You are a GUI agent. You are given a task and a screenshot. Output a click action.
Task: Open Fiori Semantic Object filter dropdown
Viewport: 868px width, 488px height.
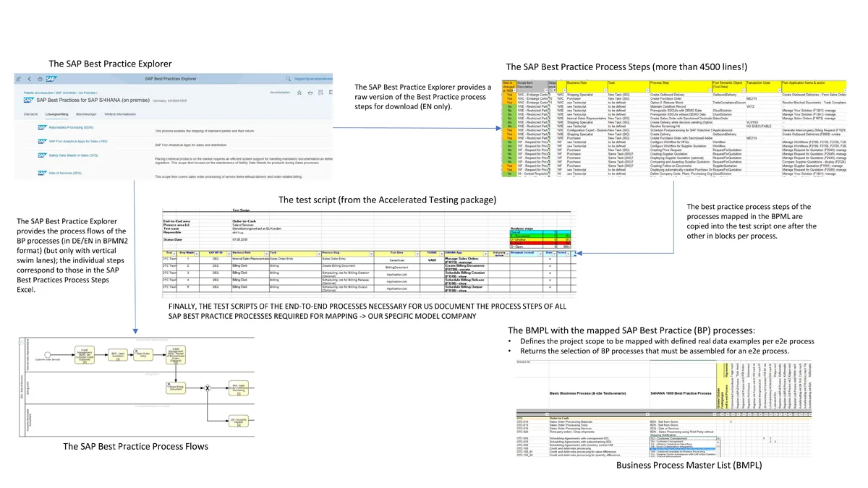pos(744,90)
